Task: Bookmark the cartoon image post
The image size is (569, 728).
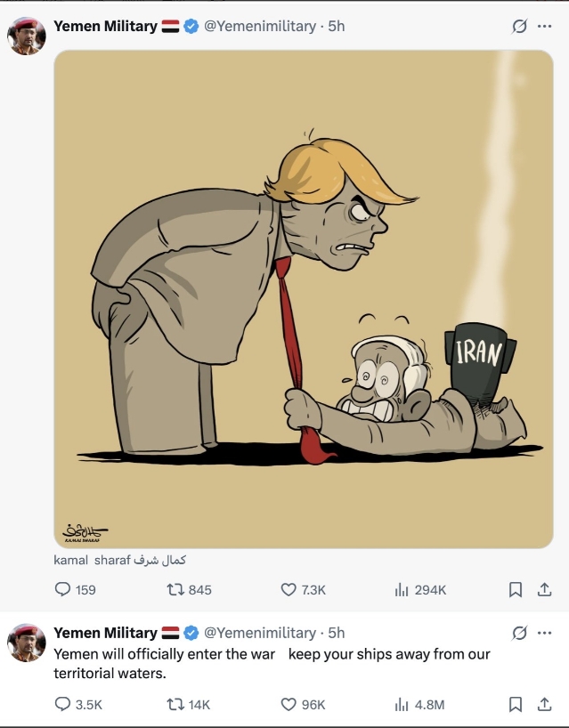Action: (515, 590)
